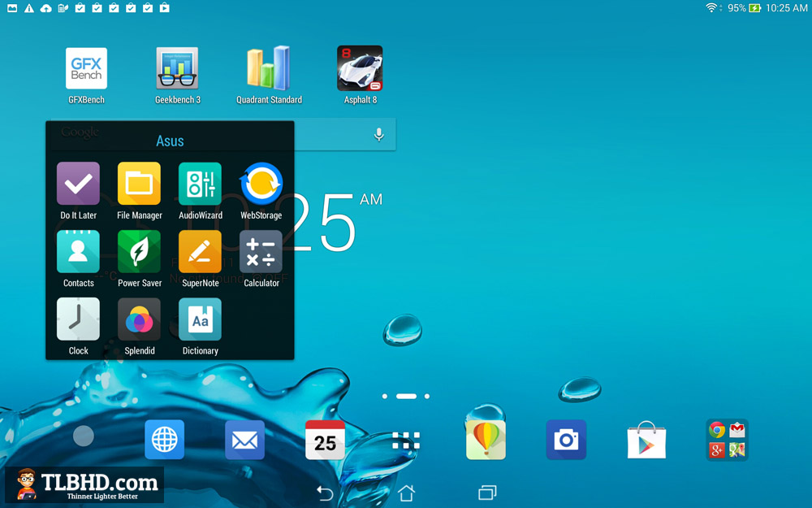Tap the Asus folder title
Viewport: 812px width, 508px height.
[x=170, y=141]
